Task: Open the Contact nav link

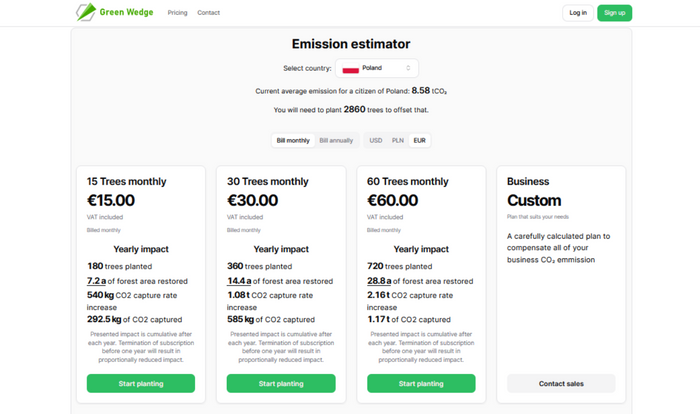Action: [208, 13]
